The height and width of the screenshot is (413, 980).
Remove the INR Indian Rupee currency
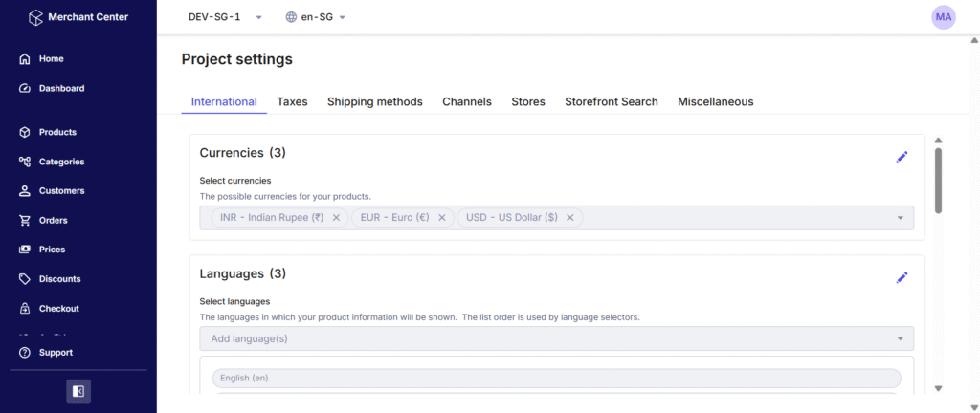tap(336, 218)
